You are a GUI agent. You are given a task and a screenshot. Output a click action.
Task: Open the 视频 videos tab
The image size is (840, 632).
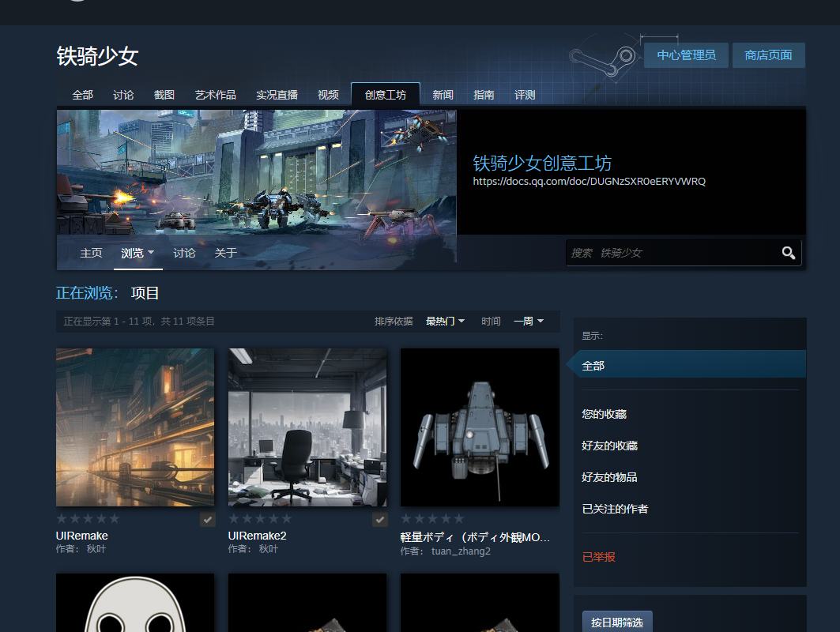point(328,95)
